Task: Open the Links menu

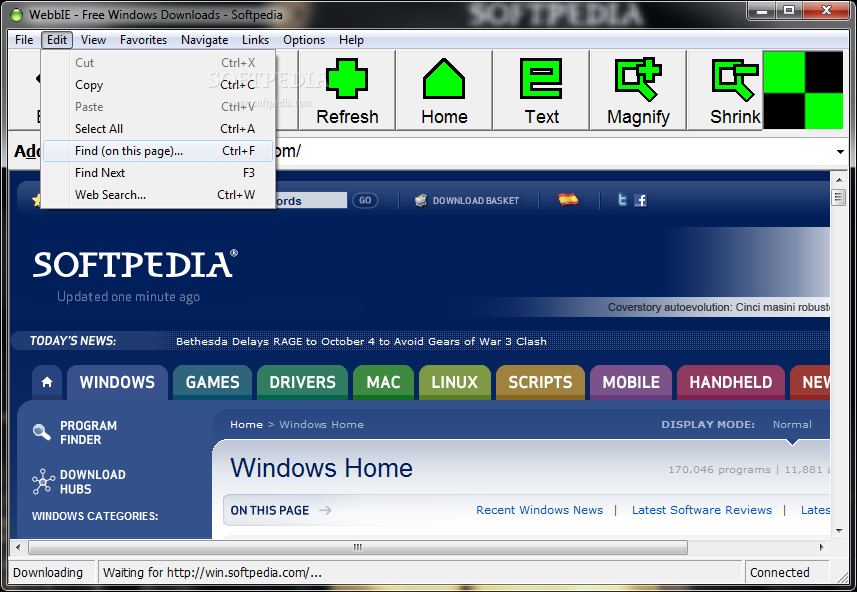Action: [255, 40]
